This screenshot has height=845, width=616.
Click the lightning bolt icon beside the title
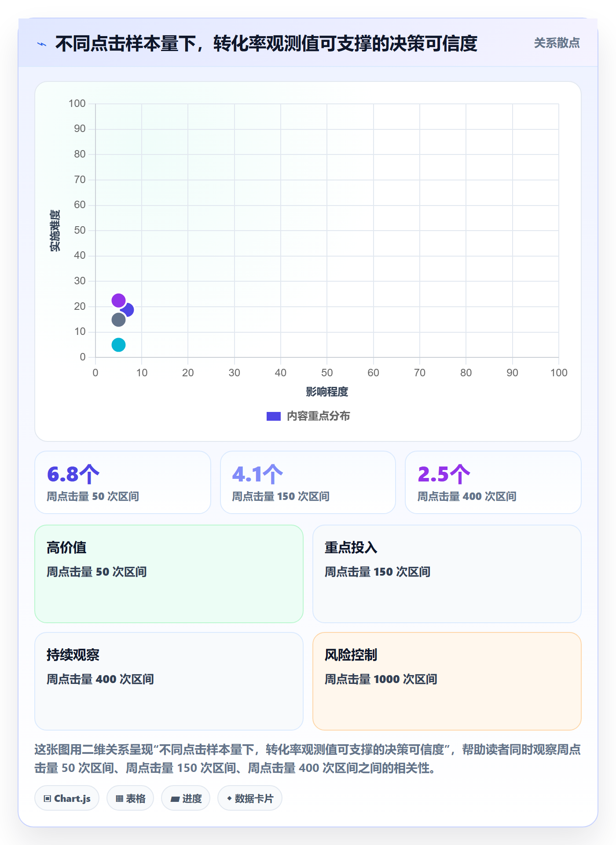[x=42, y=44]
